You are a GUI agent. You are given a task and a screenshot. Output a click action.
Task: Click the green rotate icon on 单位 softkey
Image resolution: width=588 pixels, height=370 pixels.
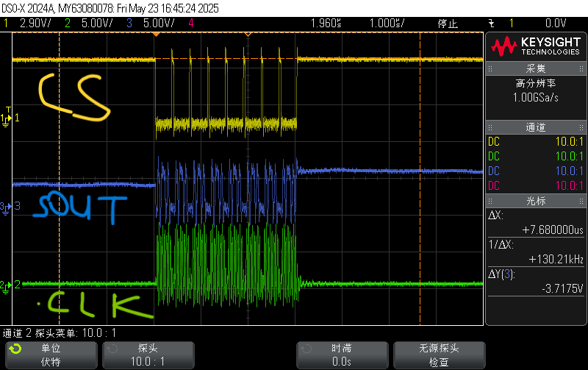point(15,349)
